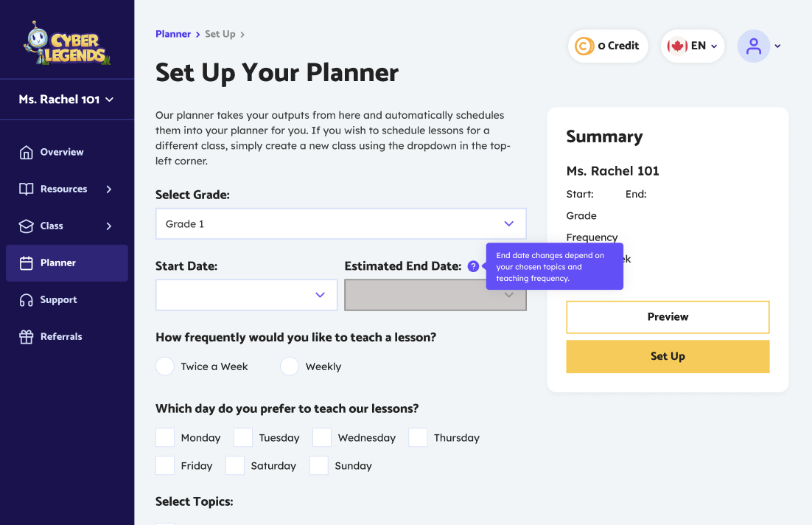
Task: Open Support via the headset icon
Action: pos(25,299)
